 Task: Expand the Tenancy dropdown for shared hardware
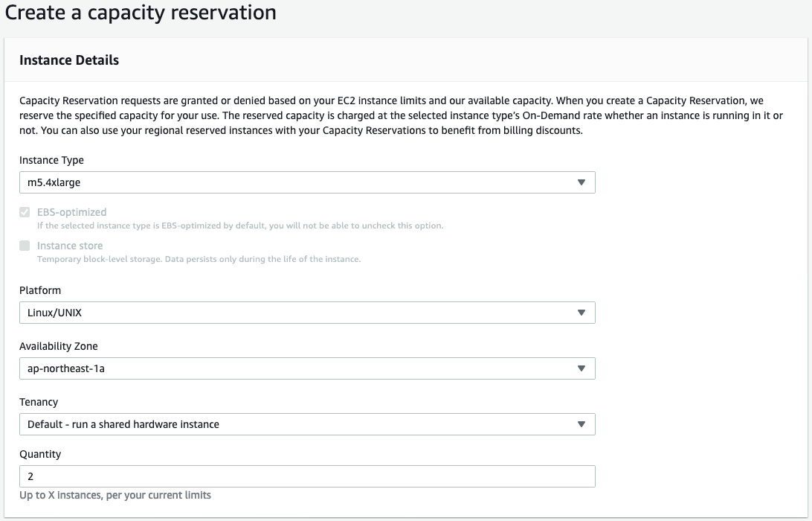(x=307, y=423)
